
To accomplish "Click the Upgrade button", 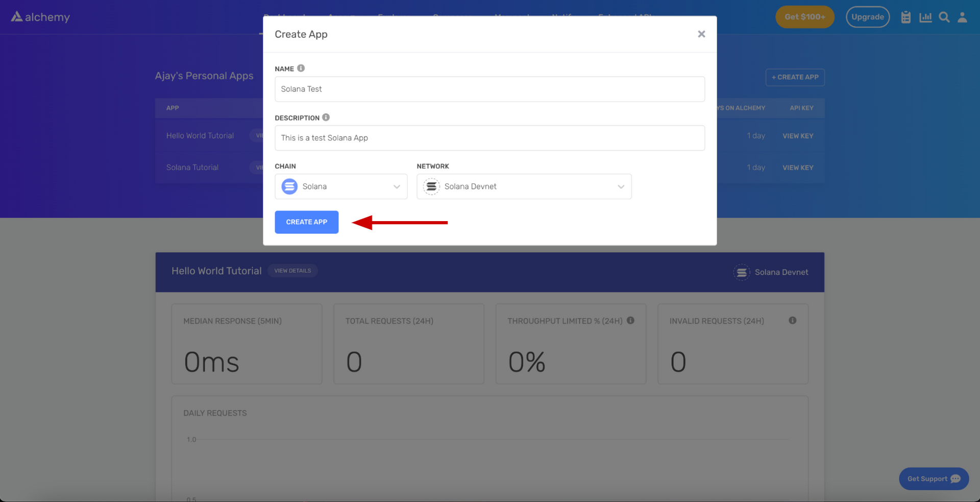I will pos(868,17).
